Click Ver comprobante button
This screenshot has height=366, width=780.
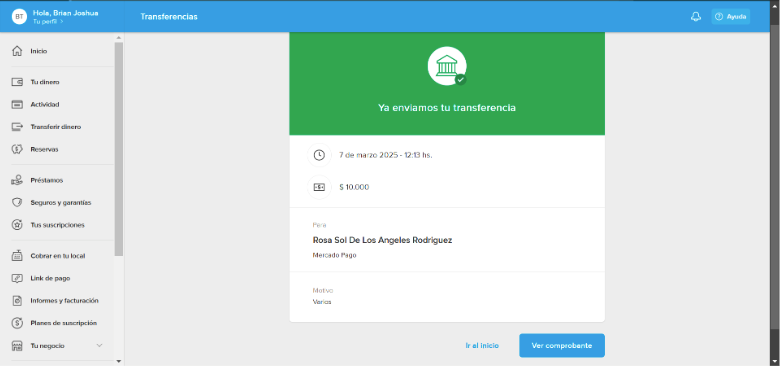point(562,345)
